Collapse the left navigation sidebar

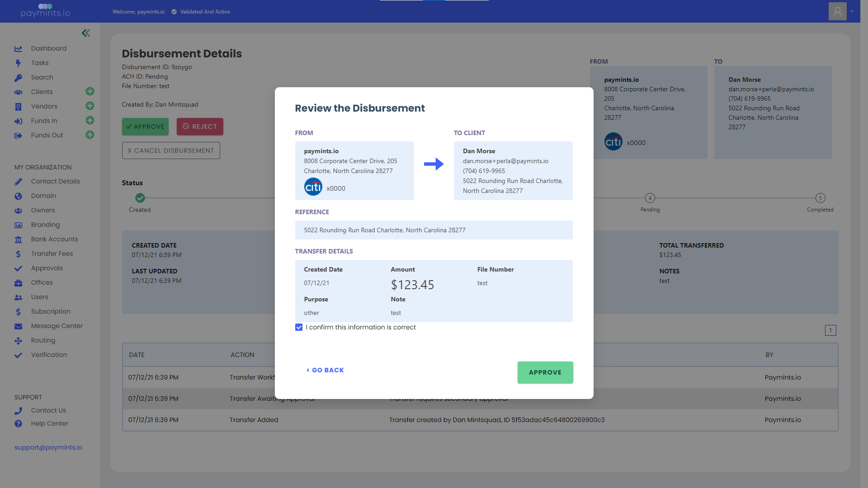[x=85, y=33]
